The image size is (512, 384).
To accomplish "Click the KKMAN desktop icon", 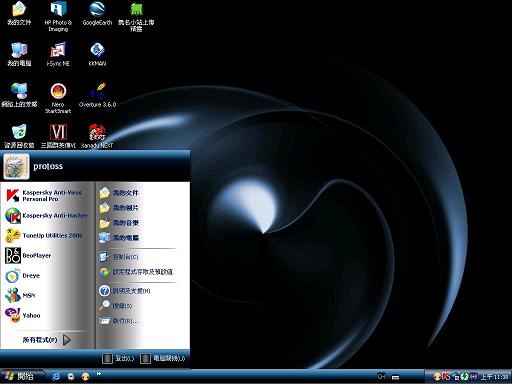I will 97,54.
